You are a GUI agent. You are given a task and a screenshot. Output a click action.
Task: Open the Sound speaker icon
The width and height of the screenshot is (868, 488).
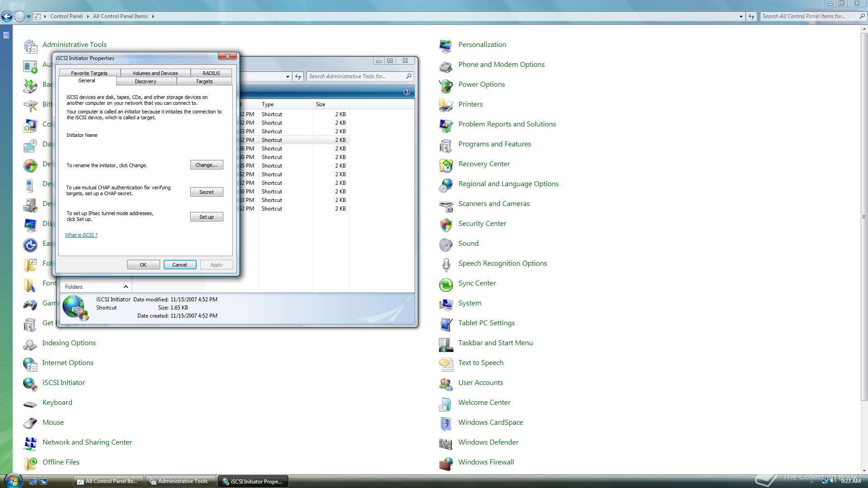(446, 244)
